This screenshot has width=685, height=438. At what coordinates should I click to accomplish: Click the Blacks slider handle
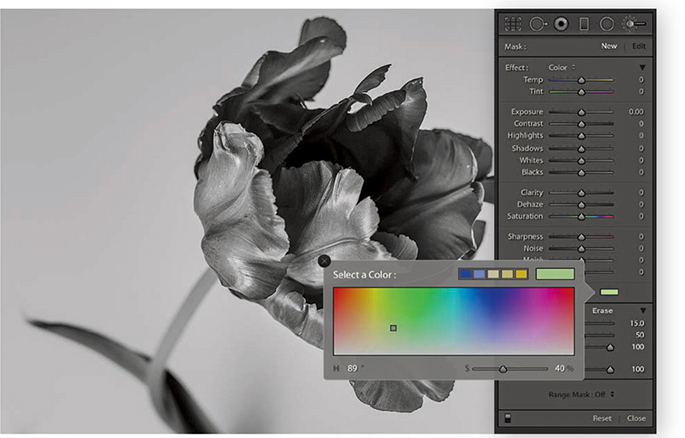point(581,172)
